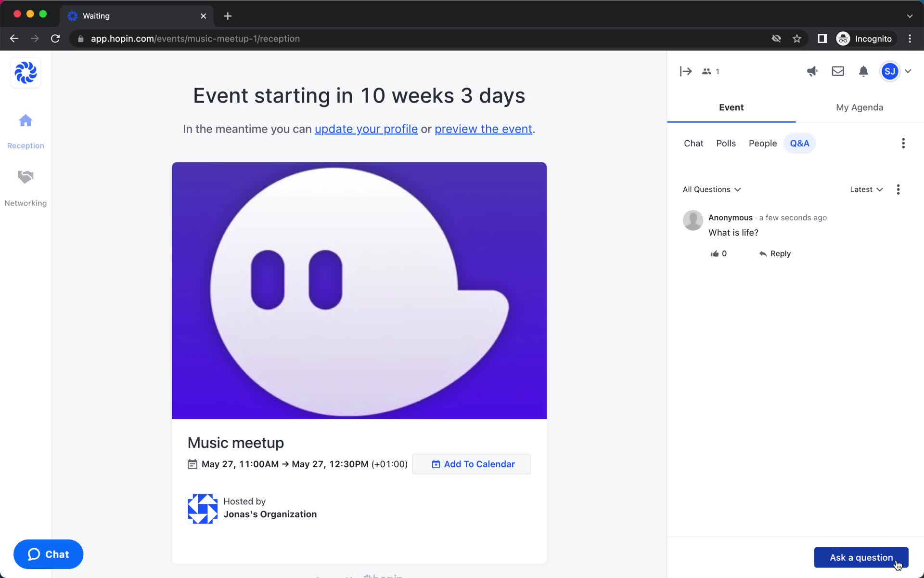Click the update your profile link
The image size is (924, 578).
point(366,128)
